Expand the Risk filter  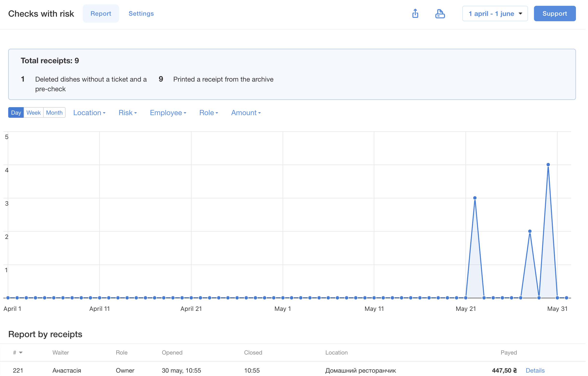pyautogui.click(x=128, y=113)
